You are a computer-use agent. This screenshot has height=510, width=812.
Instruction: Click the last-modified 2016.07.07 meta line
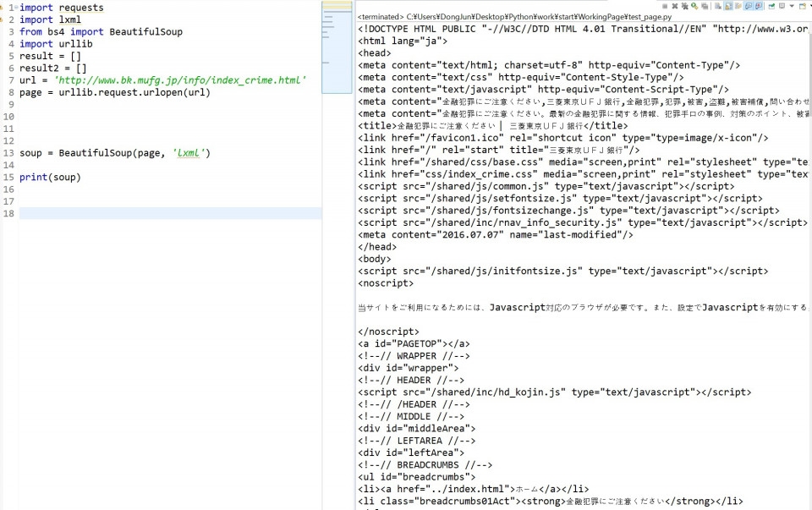496,235
